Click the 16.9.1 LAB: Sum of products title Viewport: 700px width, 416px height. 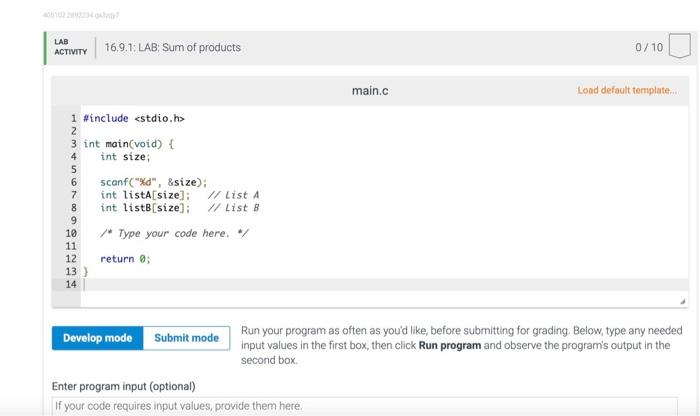[173, 47]
